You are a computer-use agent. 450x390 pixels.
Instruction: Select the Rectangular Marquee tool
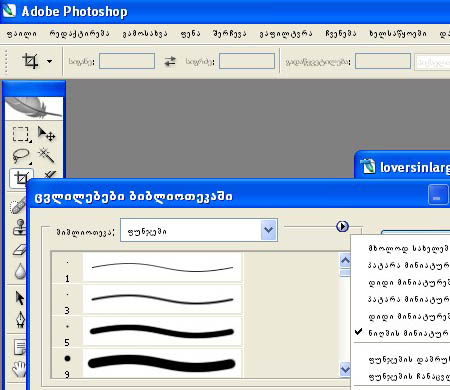(21, 134)
